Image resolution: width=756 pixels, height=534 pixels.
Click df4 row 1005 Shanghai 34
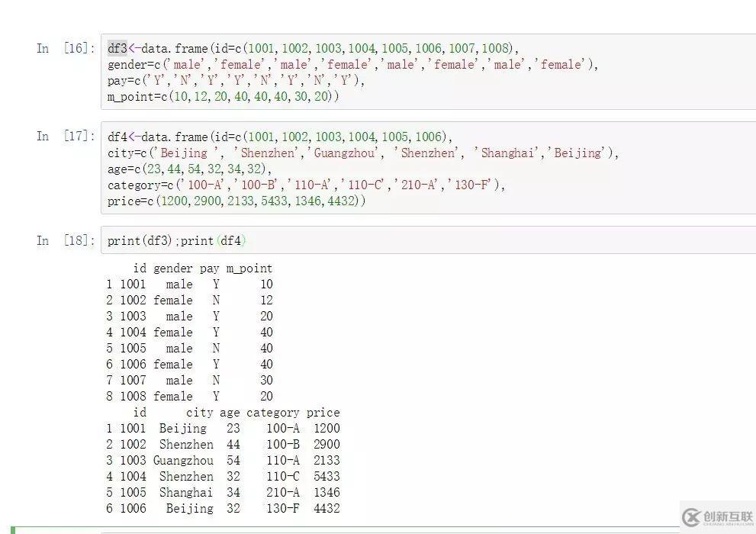tap(224, 492)
